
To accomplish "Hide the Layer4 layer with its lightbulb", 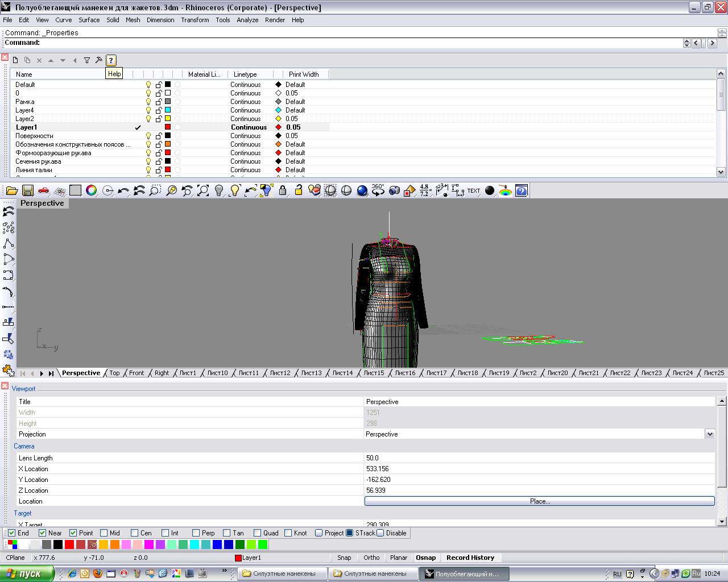I will tap(148, 110).
